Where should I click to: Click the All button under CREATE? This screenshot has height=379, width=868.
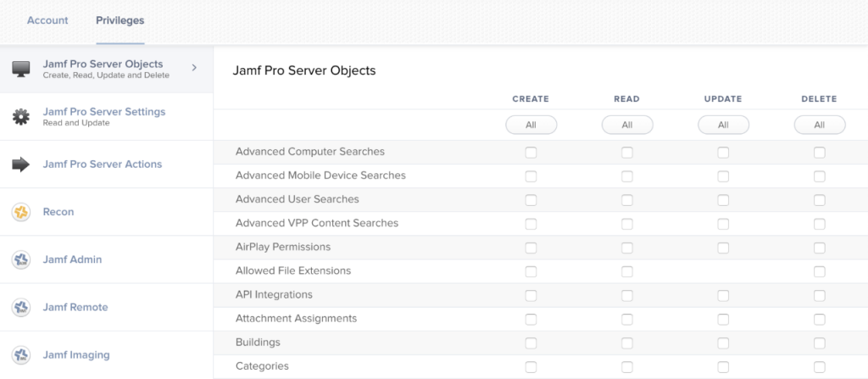(531, 125)
